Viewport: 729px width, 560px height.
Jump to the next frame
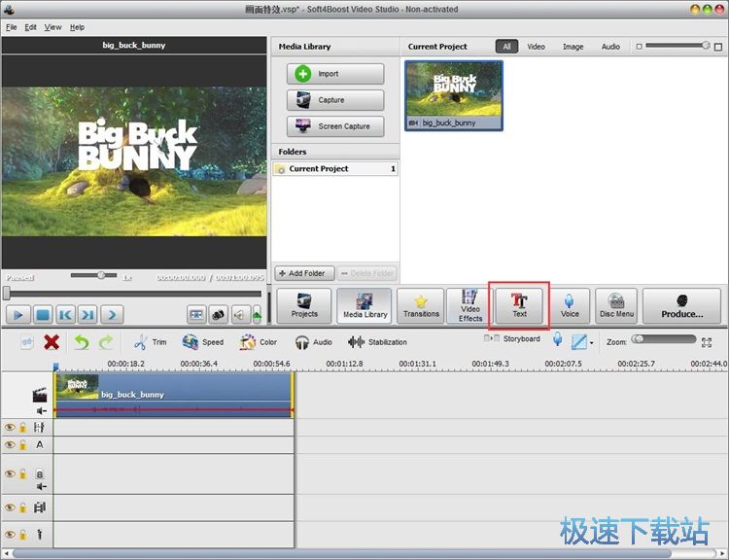click(x=87, y=315)
